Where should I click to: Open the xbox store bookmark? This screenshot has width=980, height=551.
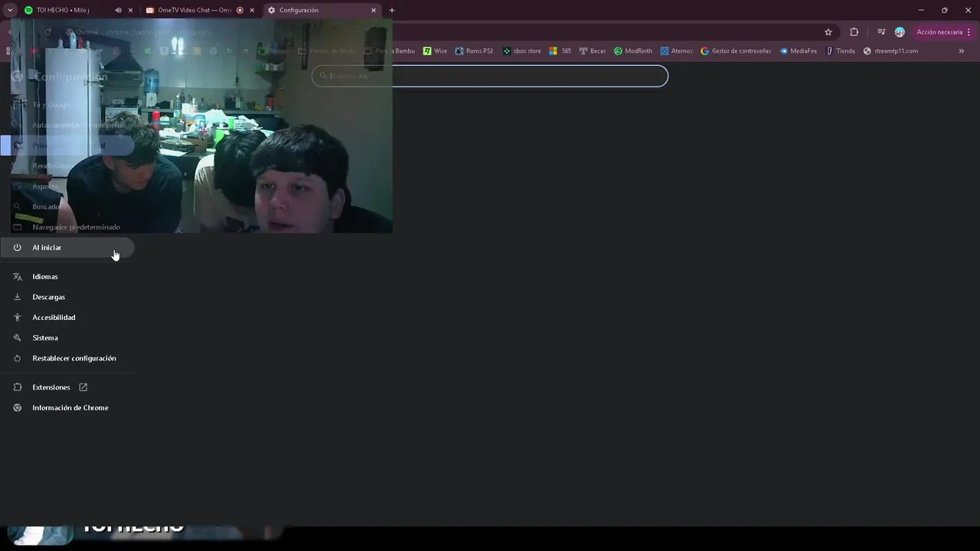pyautogui.click(x=522, y=51)
